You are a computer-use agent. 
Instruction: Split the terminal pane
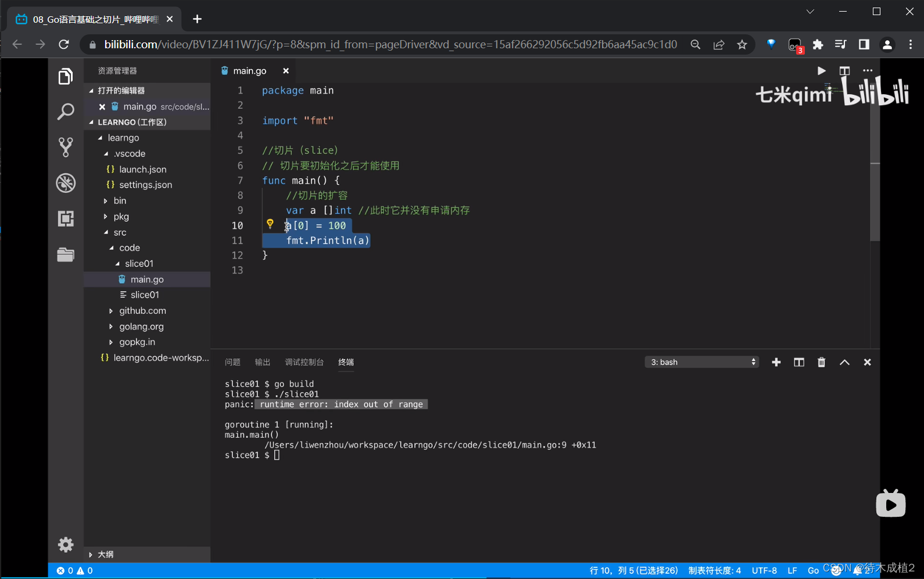pos(799,362)
